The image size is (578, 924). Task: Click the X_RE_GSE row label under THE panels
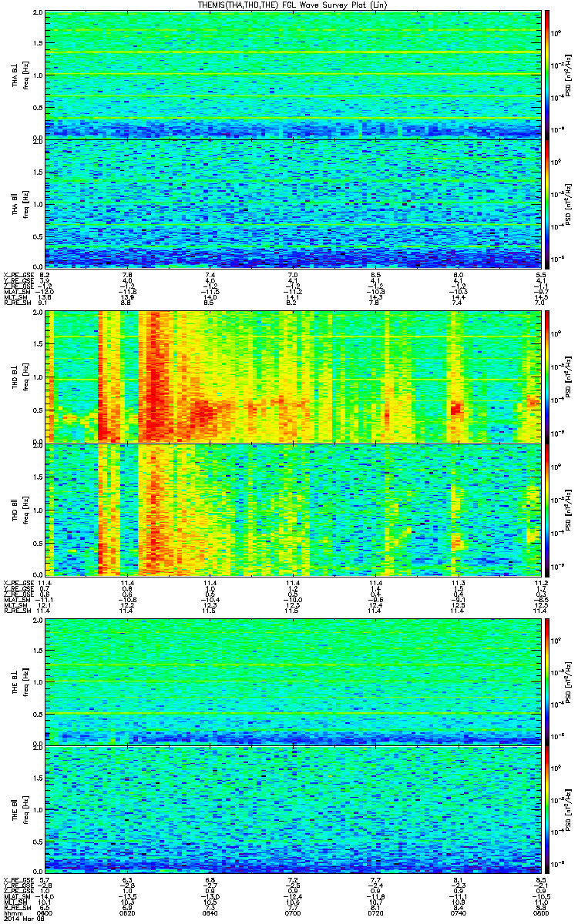[18, 879]
